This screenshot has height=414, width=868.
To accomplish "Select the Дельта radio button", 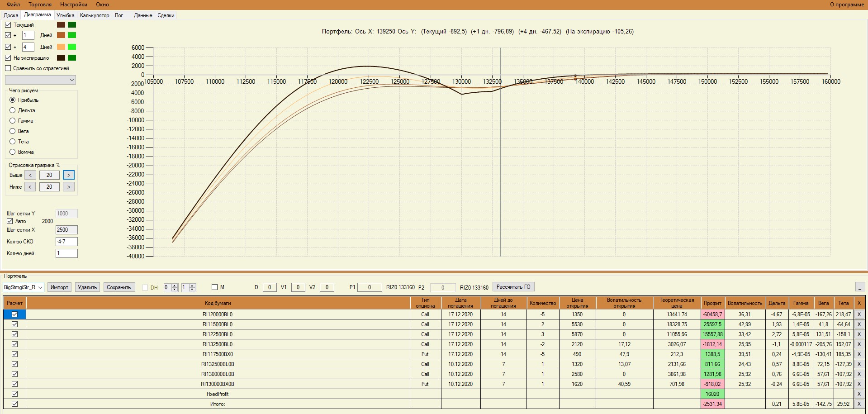I will pos(13,110).
